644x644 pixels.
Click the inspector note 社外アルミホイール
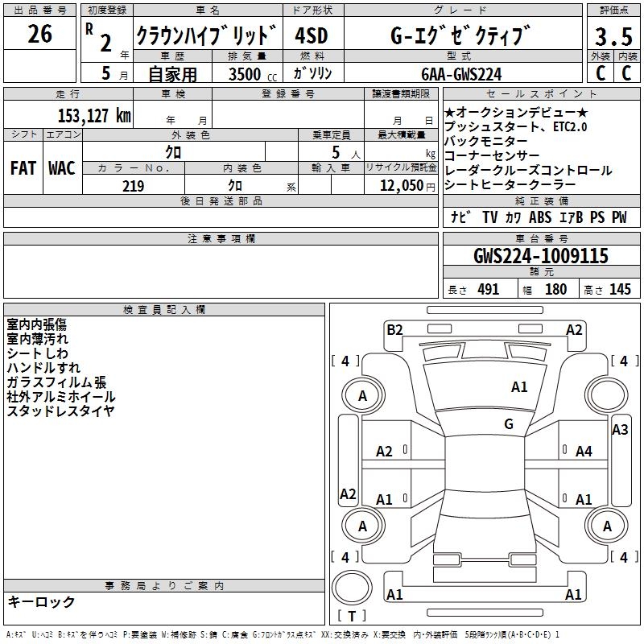pyautogui.click(x=61, y=396)
